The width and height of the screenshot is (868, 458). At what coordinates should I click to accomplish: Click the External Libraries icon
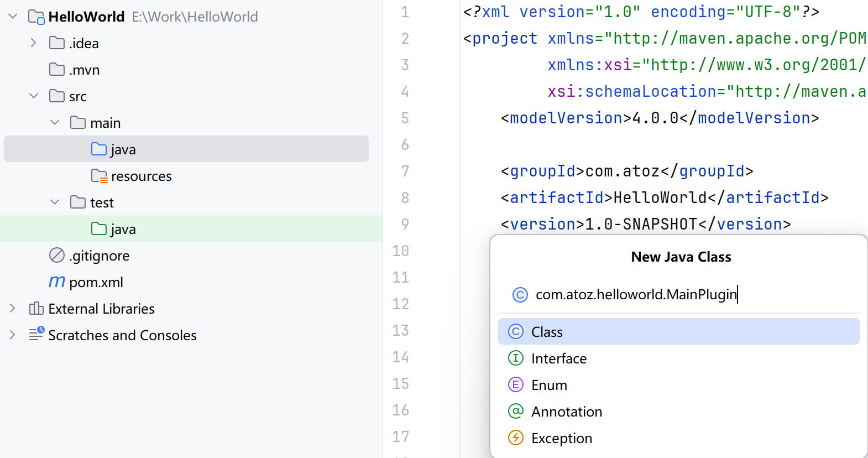pyautogui.click(x=36, y=309)
